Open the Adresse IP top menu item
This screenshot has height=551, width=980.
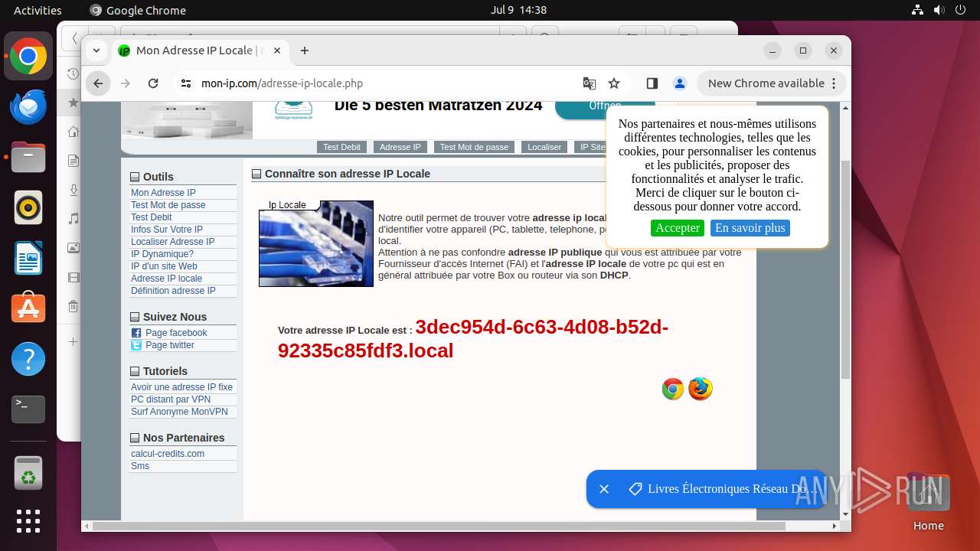tap(400, 147)
